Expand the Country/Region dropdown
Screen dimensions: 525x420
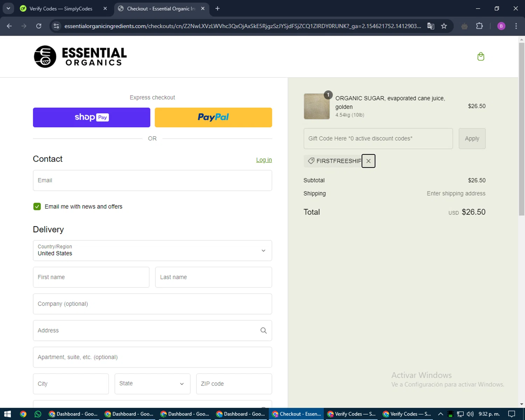click(152, 251)
